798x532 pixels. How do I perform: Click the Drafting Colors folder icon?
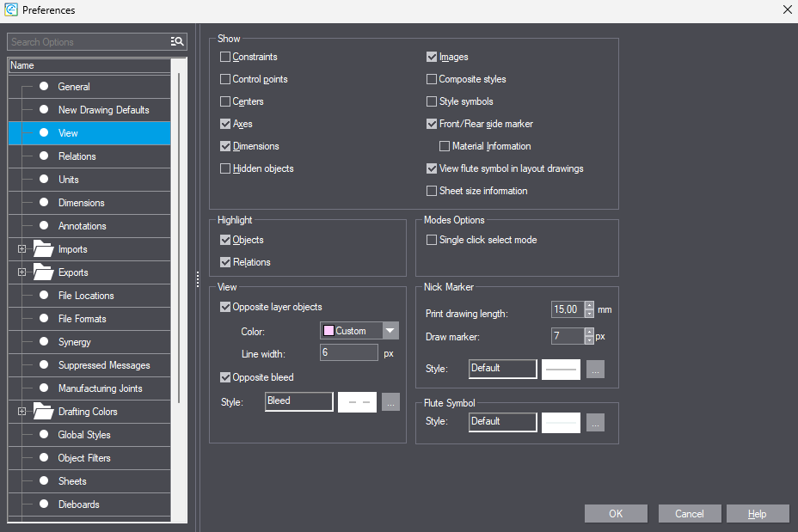(x=43, y=412)
